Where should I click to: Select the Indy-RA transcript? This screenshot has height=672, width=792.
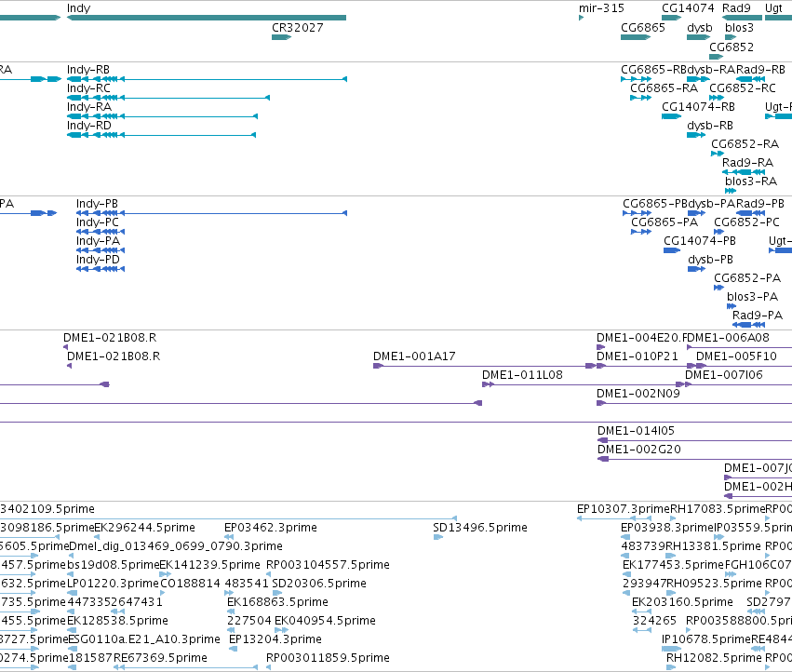pyautogui.click(x=162, y=116)
